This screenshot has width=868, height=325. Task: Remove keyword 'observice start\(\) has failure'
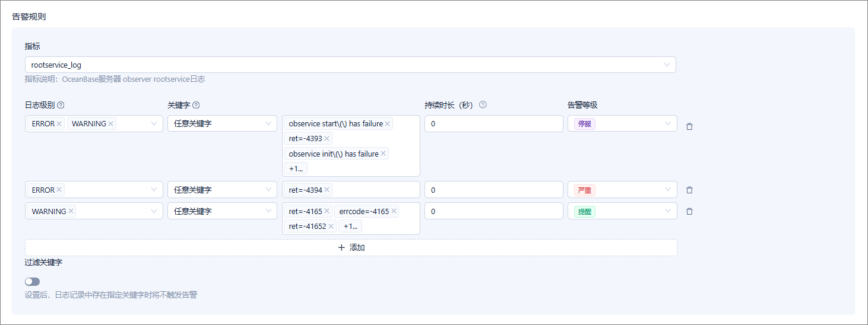[x=388, y=124]
